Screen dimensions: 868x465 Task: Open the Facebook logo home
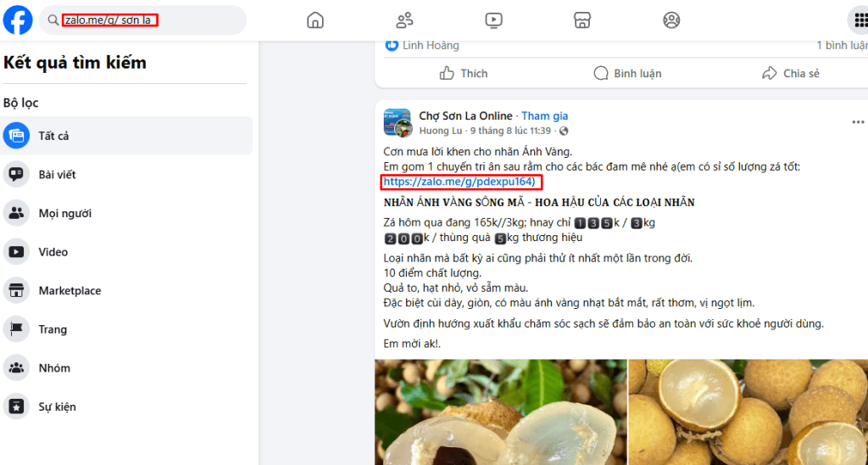pos(18,20)
